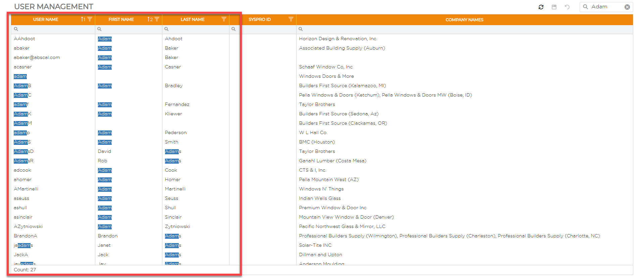Click last name Kliewer
The image size is (644, 278).
[173, 114]
